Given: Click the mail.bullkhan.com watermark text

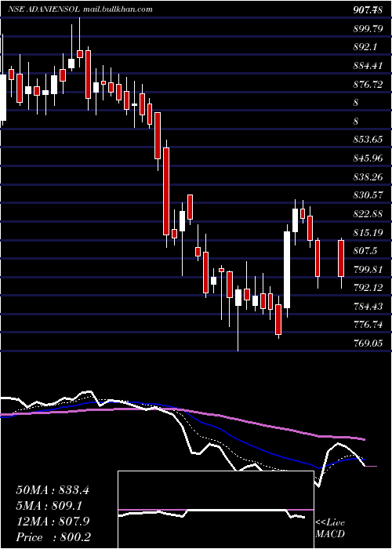Looking at the screenshot, I should pyautogui.click(x=118, y=9).
